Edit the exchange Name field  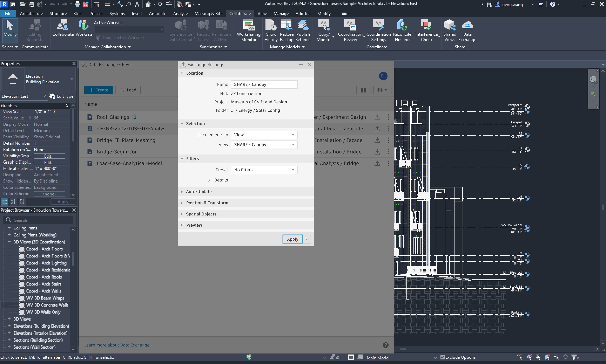[264, 84]
